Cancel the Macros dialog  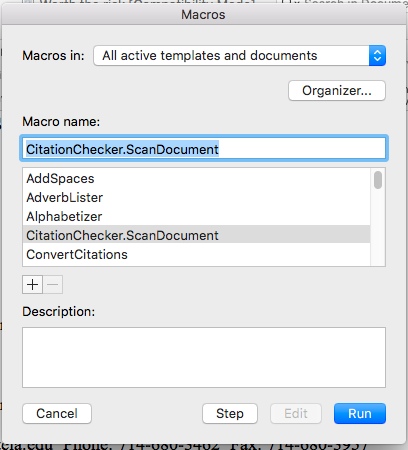57,414
